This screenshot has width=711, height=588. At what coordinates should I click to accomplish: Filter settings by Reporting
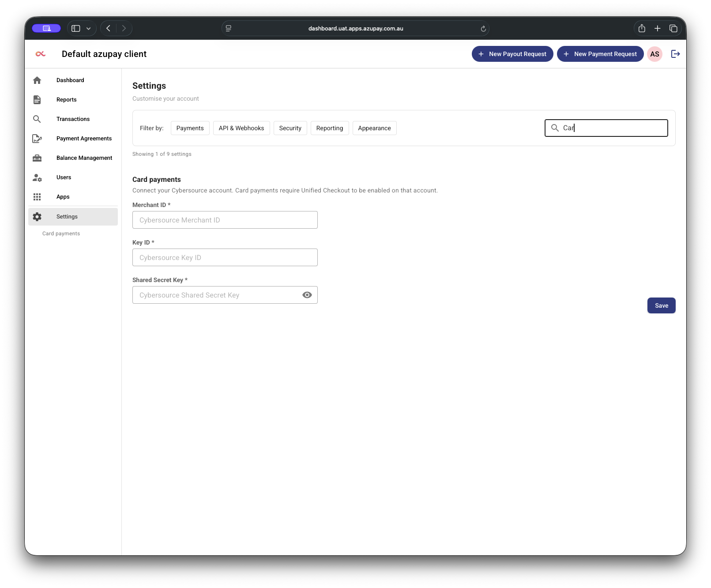330,128
